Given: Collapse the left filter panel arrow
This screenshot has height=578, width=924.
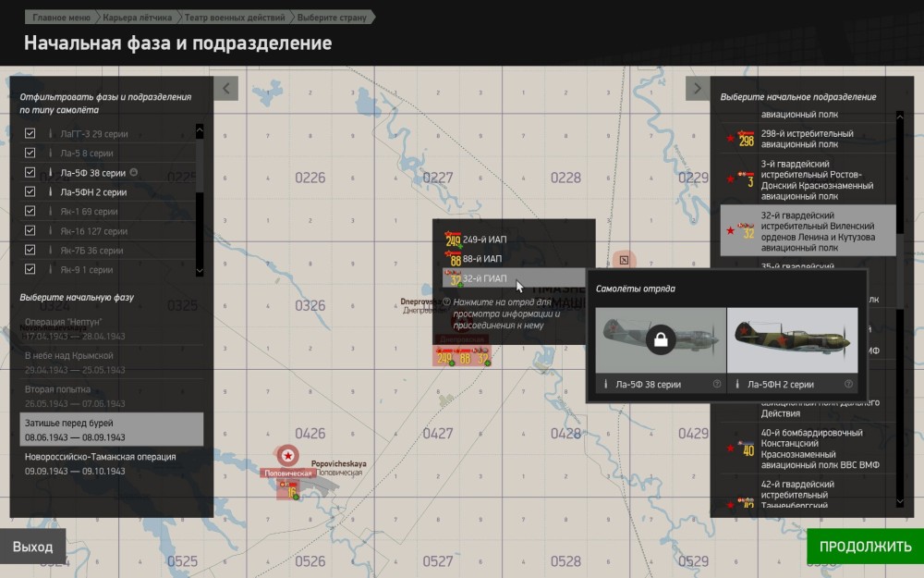Looking at the screenshot, I should 225,89.
